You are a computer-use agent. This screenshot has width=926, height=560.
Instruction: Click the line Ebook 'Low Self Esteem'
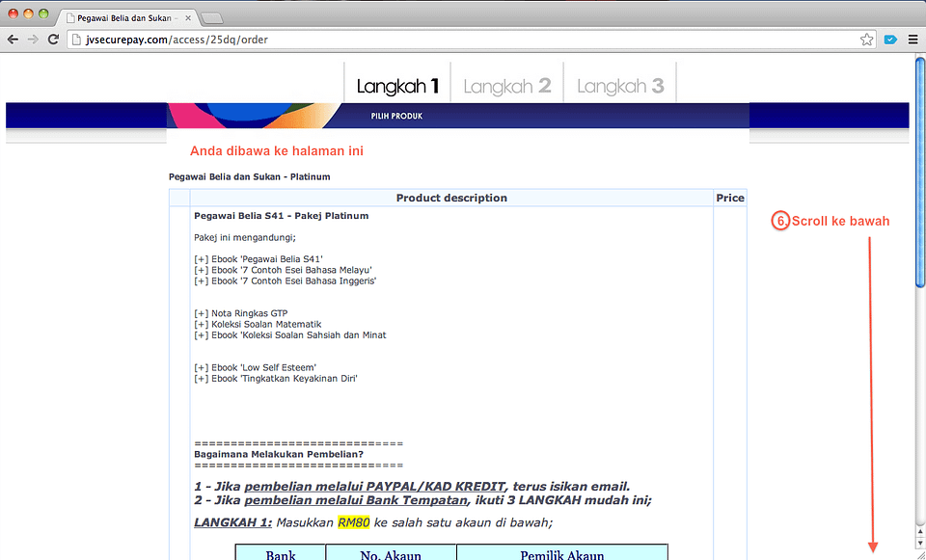point(255,367)
